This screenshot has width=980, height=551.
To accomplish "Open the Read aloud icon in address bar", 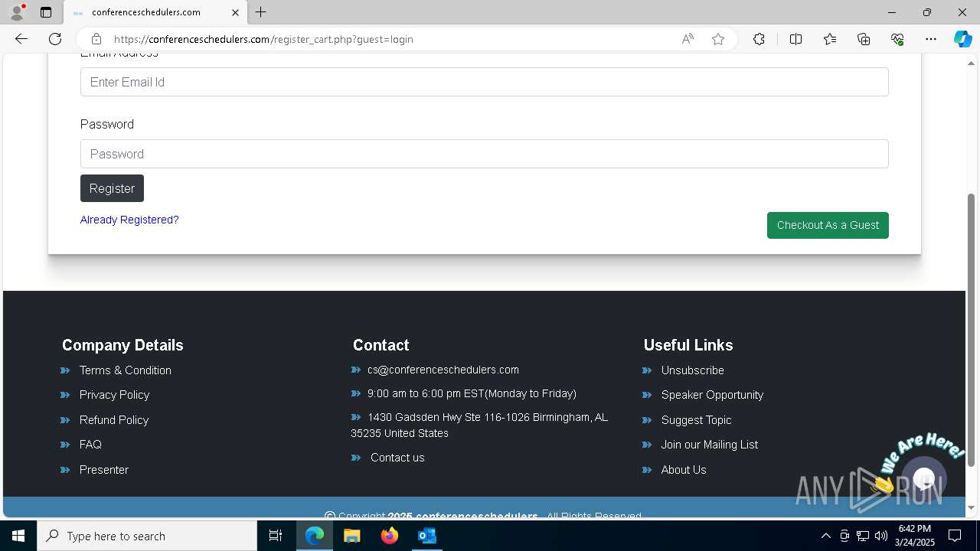I will tap(688, 39).
